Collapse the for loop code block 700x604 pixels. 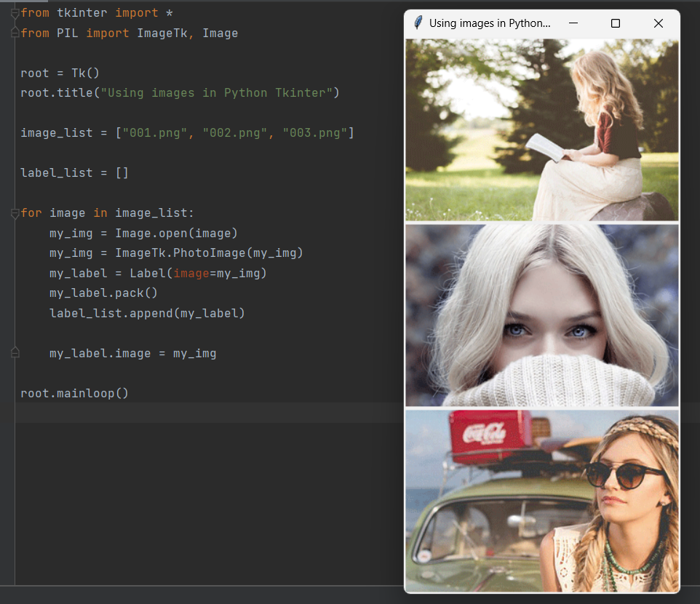(x=15, y=212)
